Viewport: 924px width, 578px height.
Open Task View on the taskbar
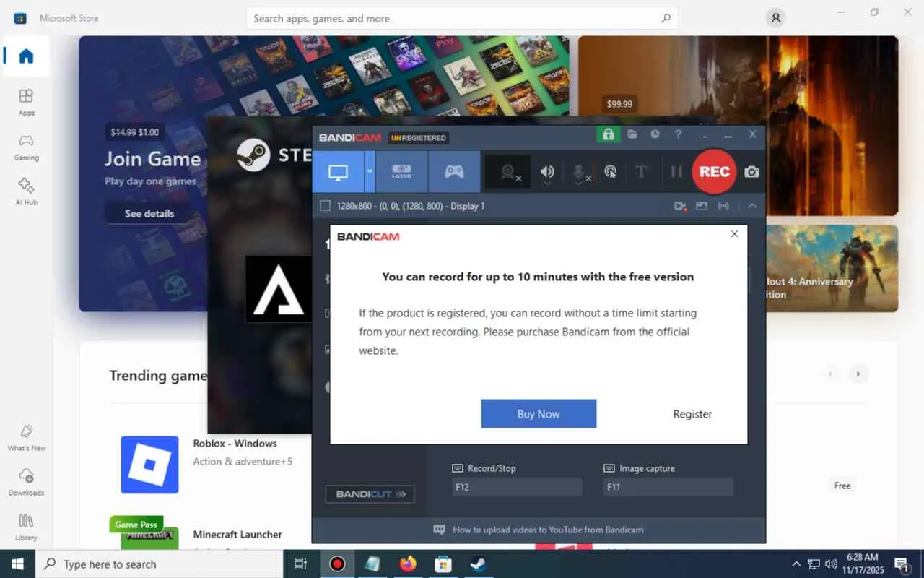[x=301, y=564]
